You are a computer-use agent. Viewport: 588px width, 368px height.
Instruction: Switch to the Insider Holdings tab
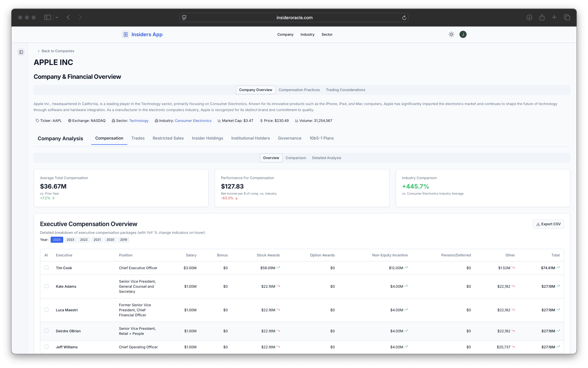207,138
